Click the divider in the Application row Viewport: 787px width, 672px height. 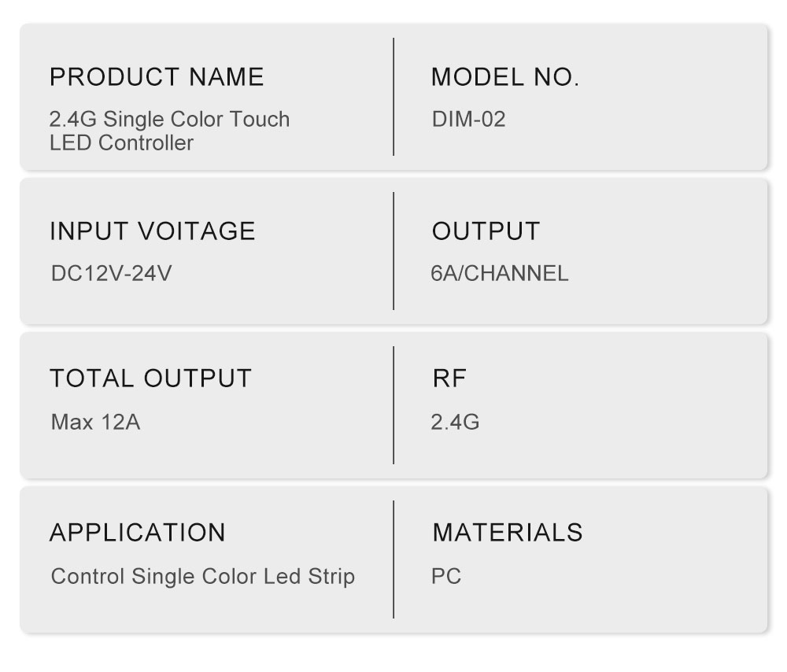(x=393, y=559)
